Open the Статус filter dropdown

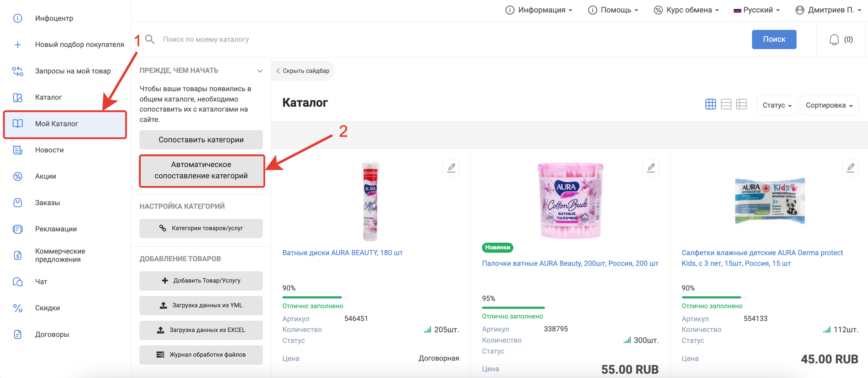(777, 105)
